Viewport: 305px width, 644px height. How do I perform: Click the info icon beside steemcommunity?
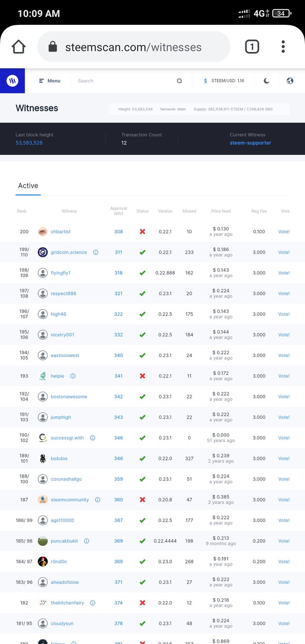click(98, 500)
